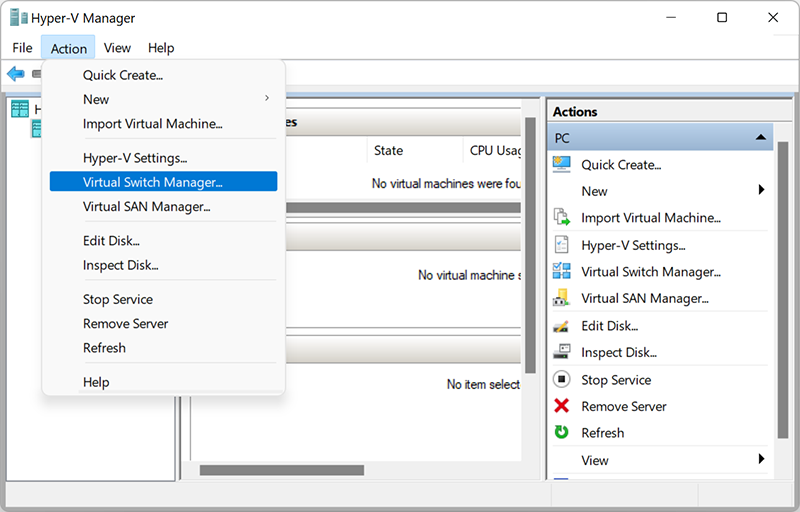Viewport: 800px width, 512px height.
Task: Click the Inspect Disk icon in Actions pane
Action: coord(562,352)
